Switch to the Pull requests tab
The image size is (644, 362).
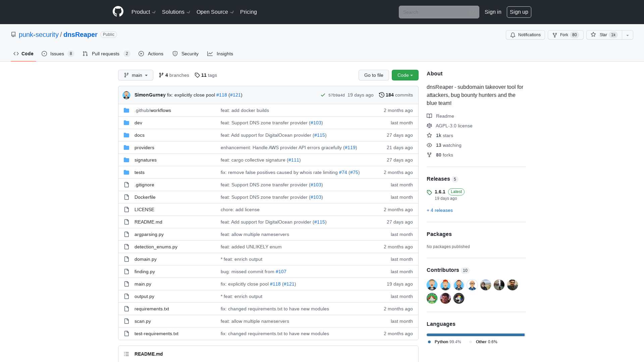(106, 54)
